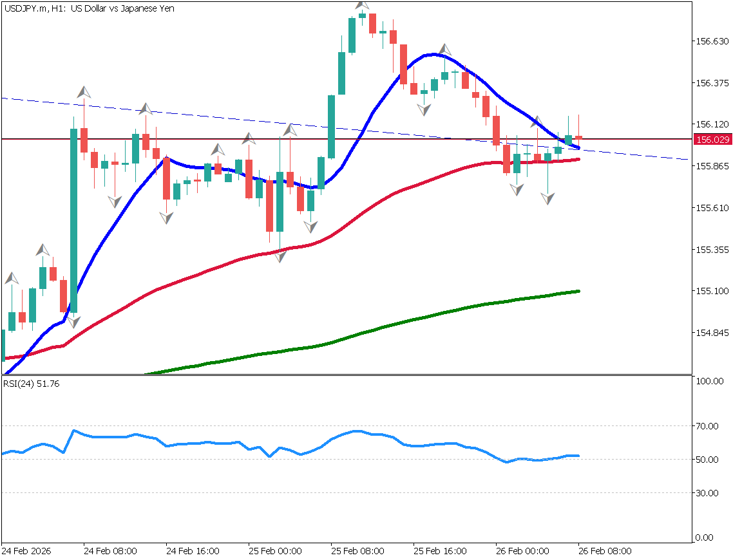This screenshot has width=742, height=560.
Task: Click the up fractal arrow above the chart's highest candle
Action: 363,5
